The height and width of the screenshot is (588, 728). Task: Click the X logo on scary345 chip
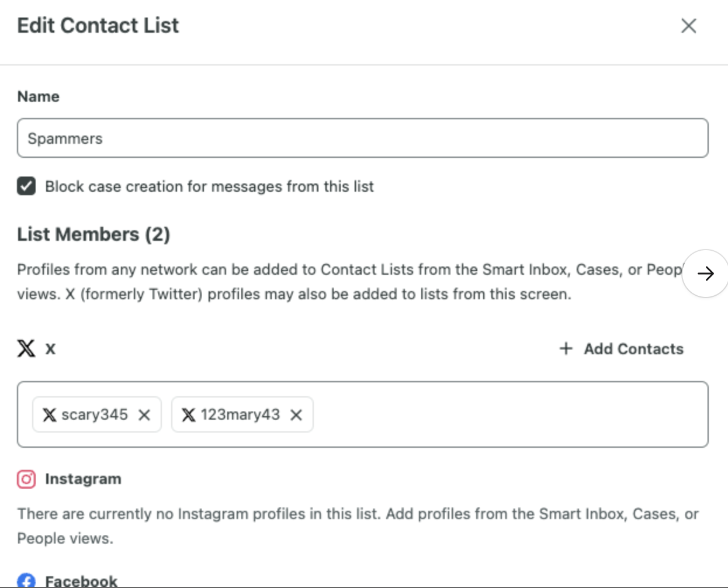[x=50, y=415]
